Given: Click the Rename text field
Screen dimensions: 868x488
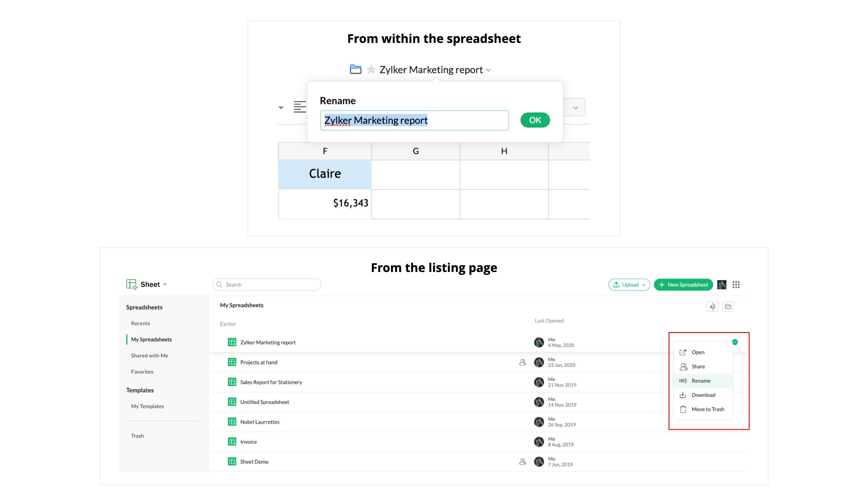Looking at the screenshot, I should tap(414, 120).
